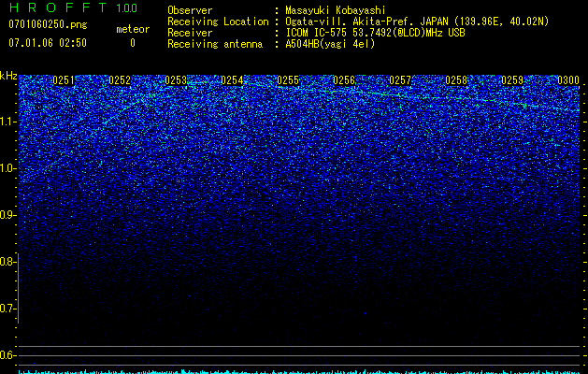The width and height of the screenshot is (588, 374).
Task: Click the 0300 time marker
Action: click(x=568, y=80)
